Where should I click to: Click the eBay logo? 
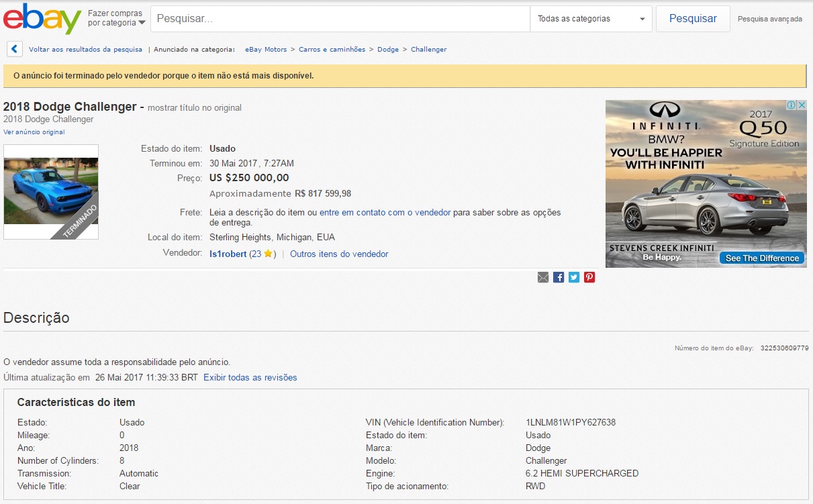(x=42, y=19)
